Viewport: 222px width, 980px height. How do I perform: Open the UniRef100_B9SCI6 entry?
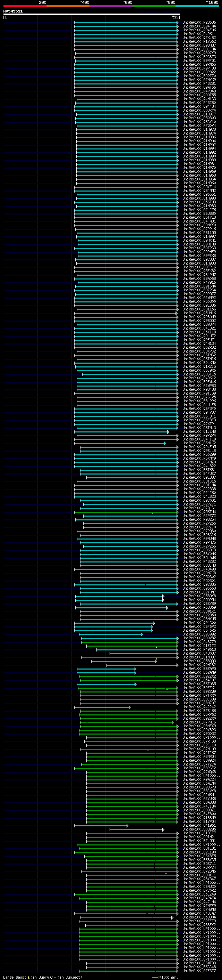(199, 535)
